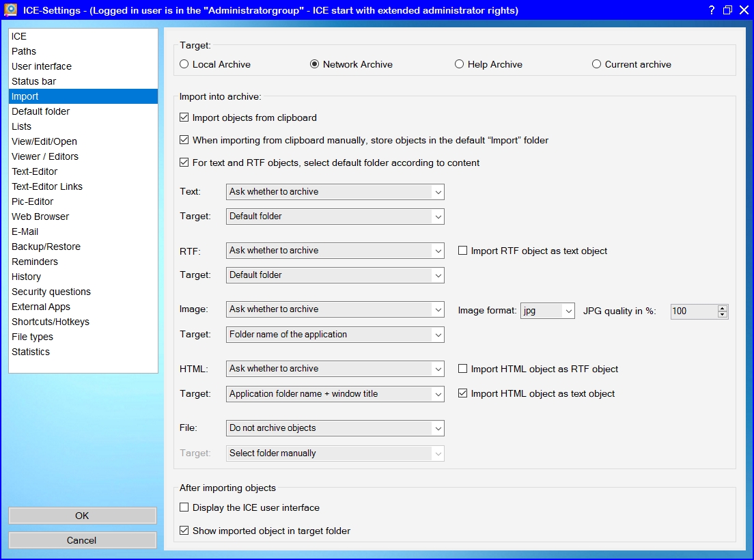
Task: Open the HTML Target folder dropdown
Action: (x=335, y=394)
